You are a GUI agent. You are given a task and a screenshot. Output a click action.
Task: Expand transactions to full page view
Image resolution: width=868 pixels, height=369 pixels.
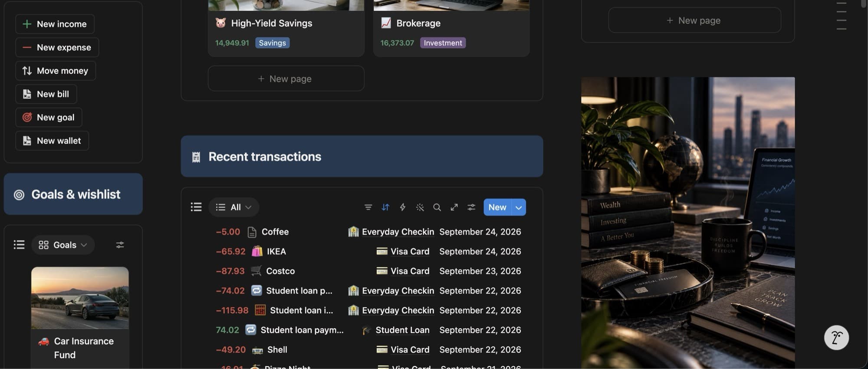coord(454,207)
